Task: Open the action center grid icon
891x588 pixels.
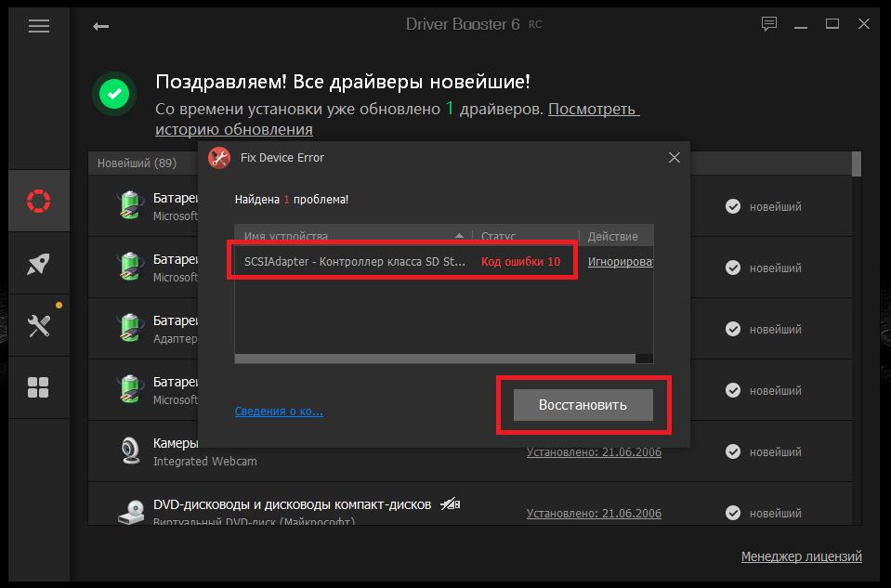Action: [38, 387]
